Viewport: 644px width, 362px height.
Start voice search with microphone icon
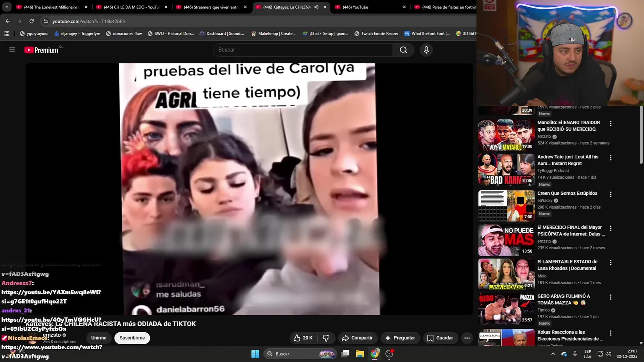point(426,50)
